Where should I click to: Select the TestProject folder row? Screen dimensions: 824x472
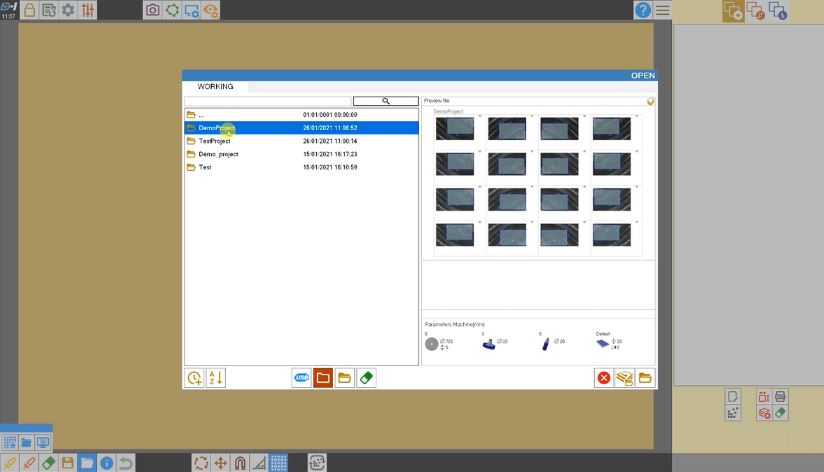(x=302, y=141)
